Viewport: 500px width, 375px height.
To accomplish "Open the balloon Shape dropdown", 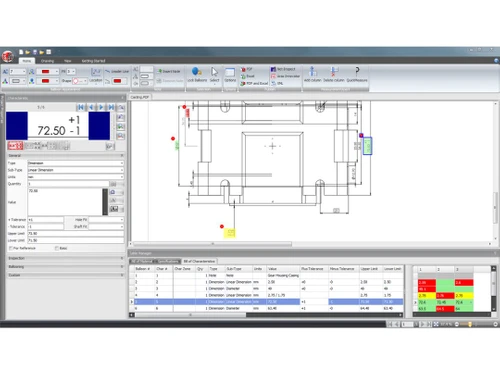I will coord(80,81).
